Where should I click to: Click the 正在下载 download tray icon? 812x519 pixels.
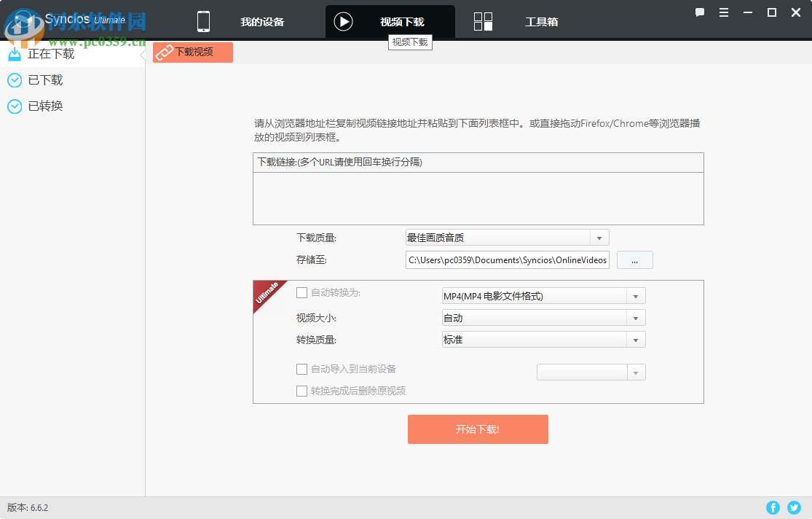click(x=13, y=52)
